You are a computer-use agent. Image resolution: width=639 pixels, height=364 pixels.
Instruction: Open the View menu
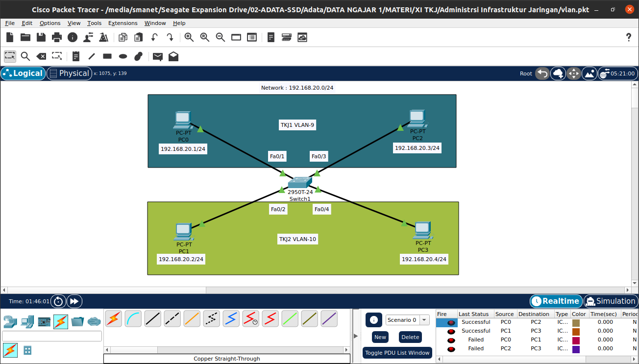(74, 23)
